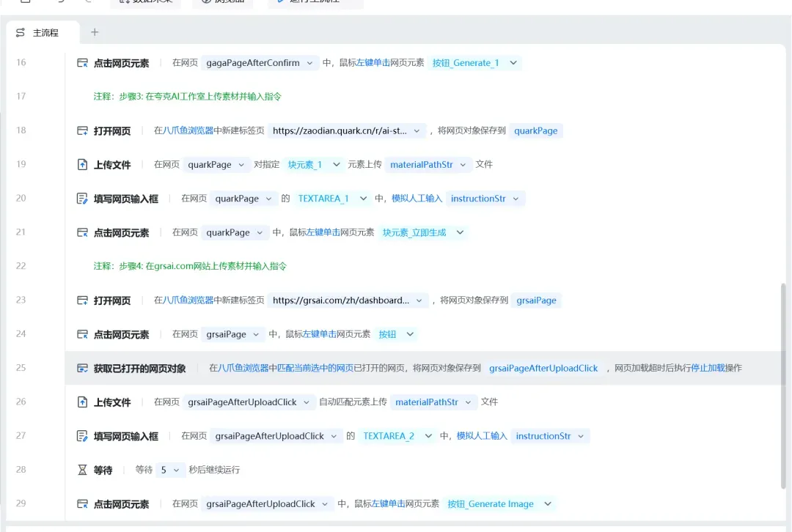Expand the 块元素_1 element dropdown

click(337, 165)
